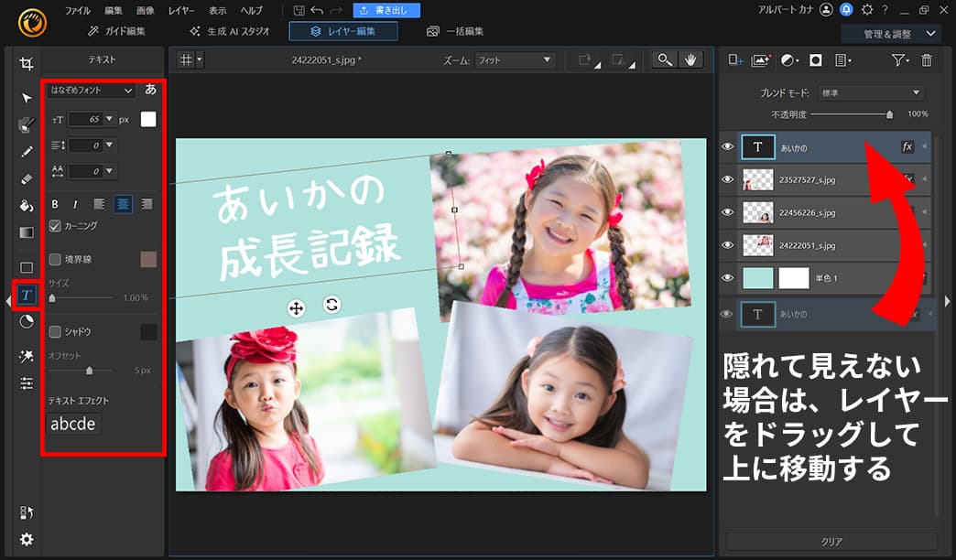Switch to the ガイド編集 tab

pyautogui.click(x=116, y=31)
